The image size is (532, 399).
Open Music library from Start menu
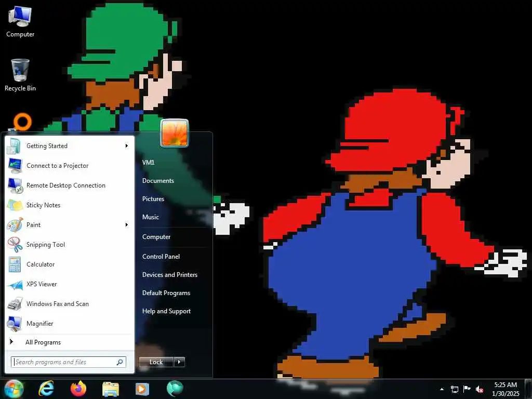(x=150, y=217)
